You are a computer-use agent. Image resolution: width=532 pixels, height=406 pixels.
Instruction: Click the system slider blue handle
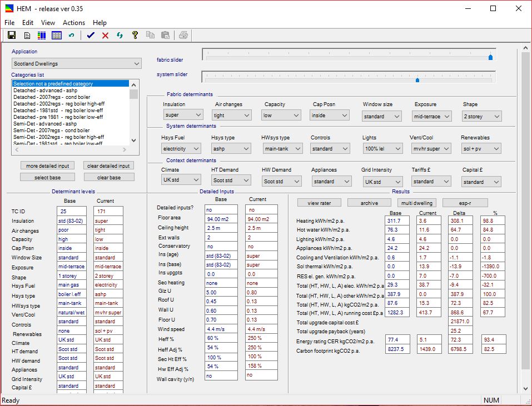pyautogui.click(x=417, y=79)
